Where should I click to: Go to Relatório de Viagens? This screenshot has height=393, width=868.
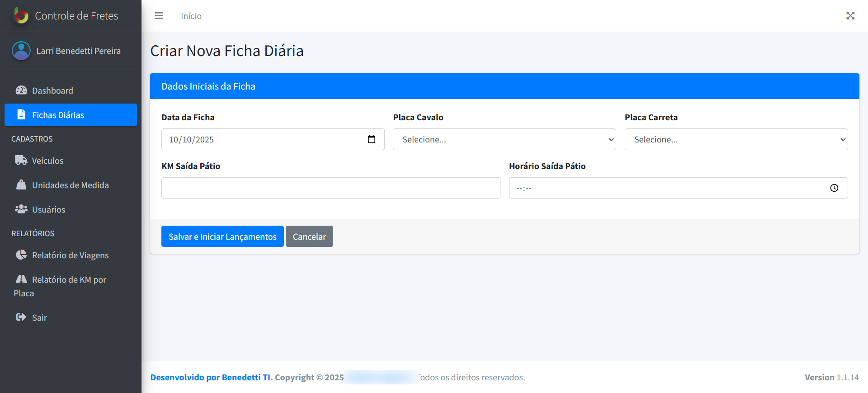coord(70,255)
